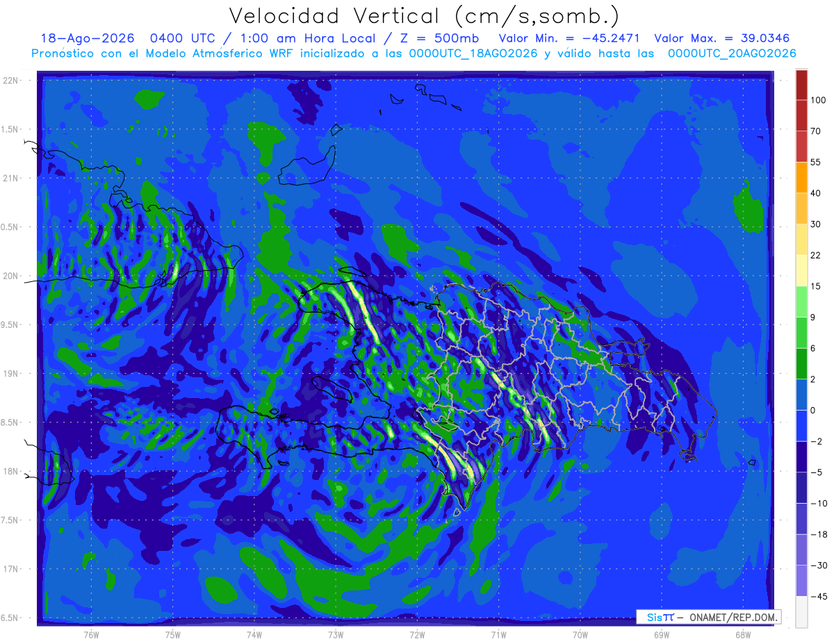Click the '15' colorbar value
This screenshot has width=834, height=644.
pos(817,286)
